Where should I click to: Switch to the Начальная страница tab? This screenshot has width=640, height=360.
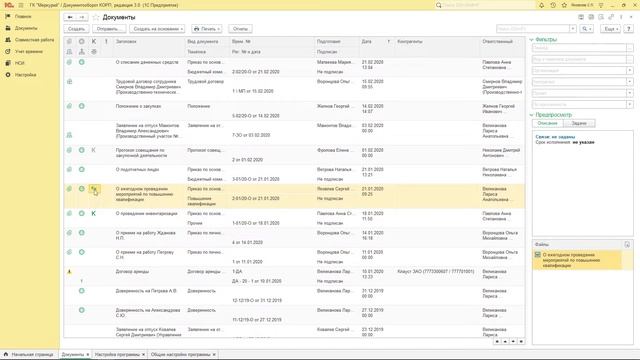pos(29,355)
